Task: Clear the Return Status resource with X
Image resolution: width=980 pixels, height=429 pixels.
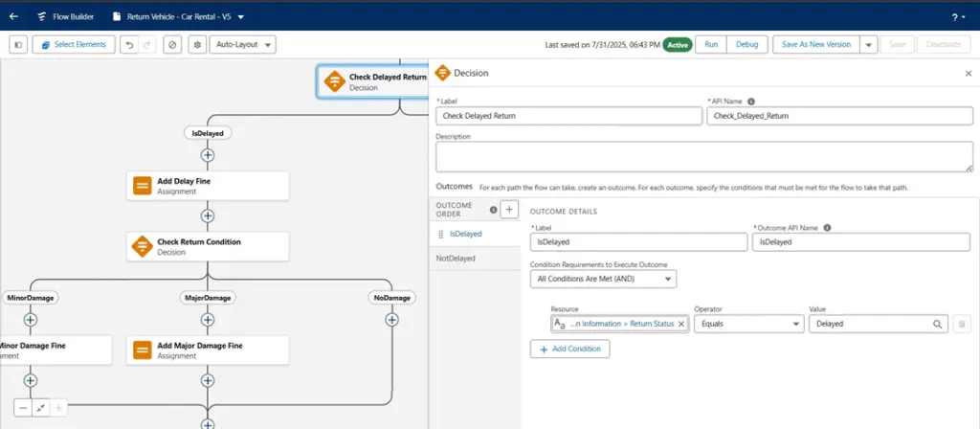Action: [x=681, y=324]
